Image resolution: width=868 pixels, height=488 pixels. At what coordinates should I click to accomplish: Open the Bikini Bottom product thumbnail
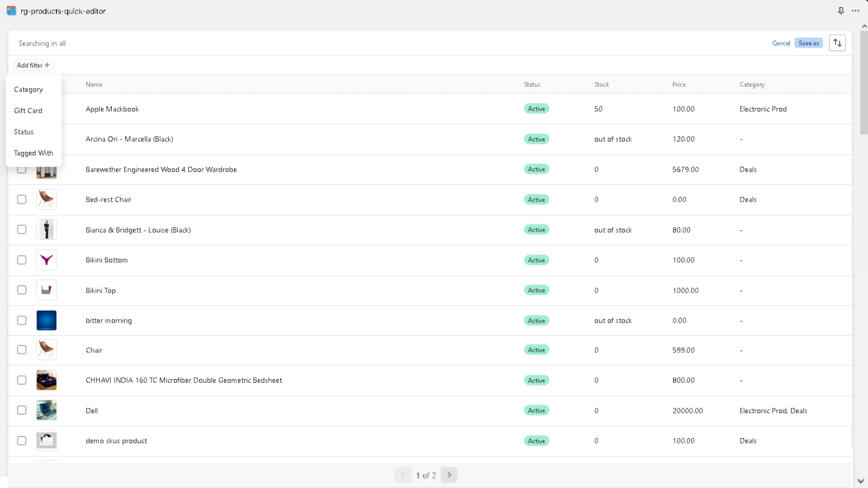[47, 260]
